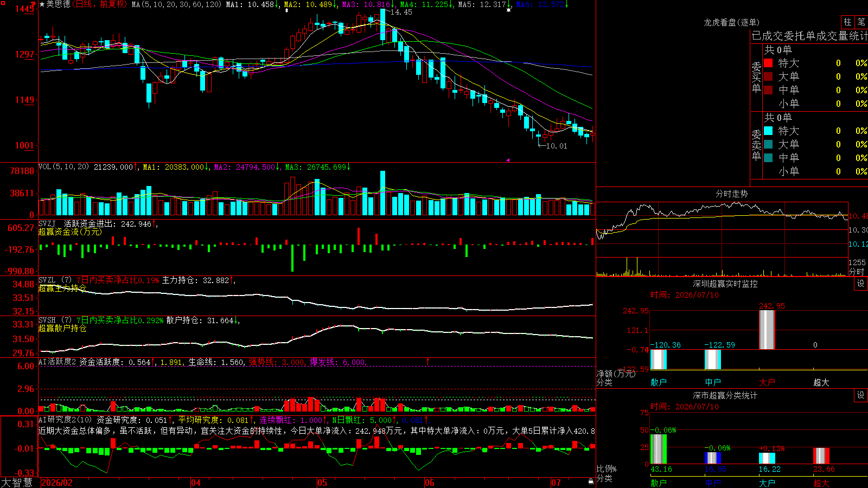Click the dark red 大单 buy-order swatch

[x=768, y=76]
